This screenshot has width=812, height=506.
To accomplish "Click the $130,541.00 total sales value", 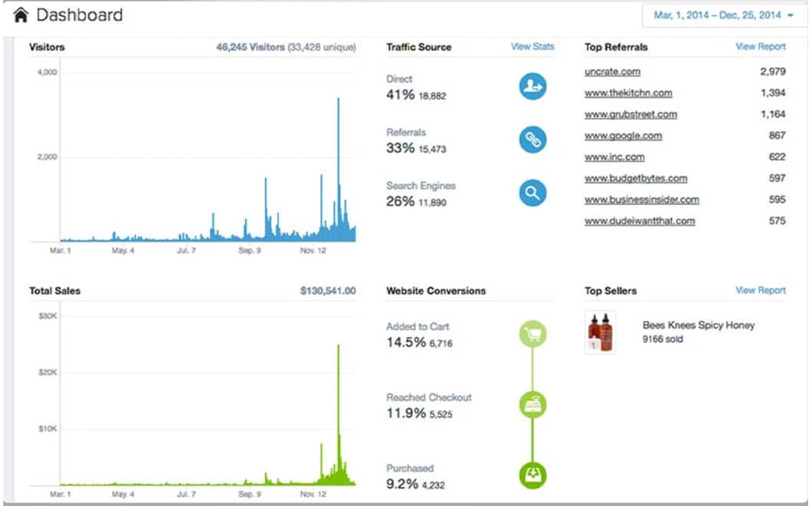I will tap(328, 291).
